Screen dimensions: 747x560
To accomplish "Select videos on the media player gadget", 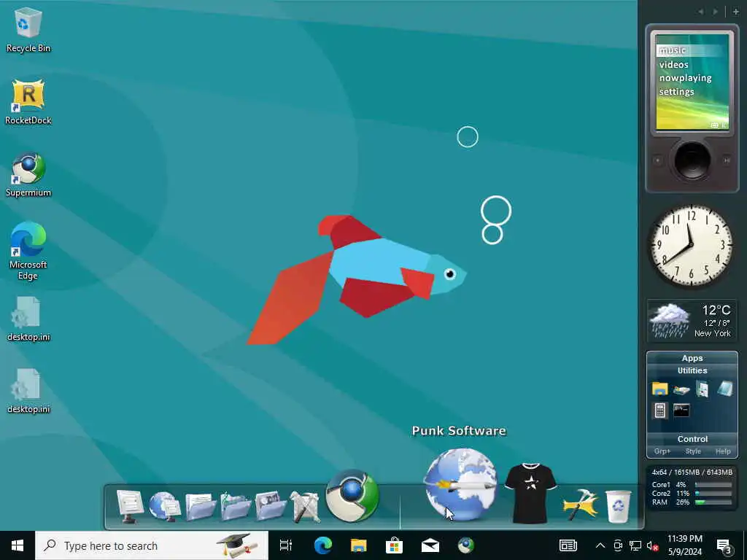I will pos(673,64).
